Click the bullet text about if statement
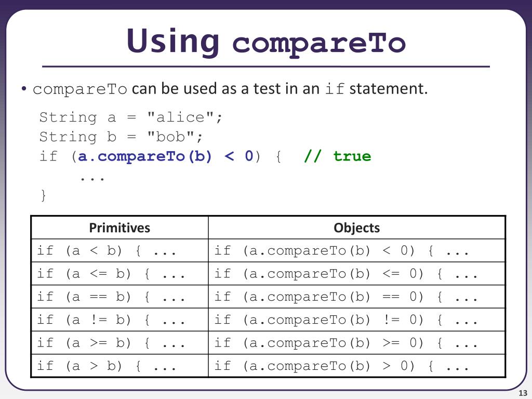This screenshot has height=399, width=532. [230, 89]
